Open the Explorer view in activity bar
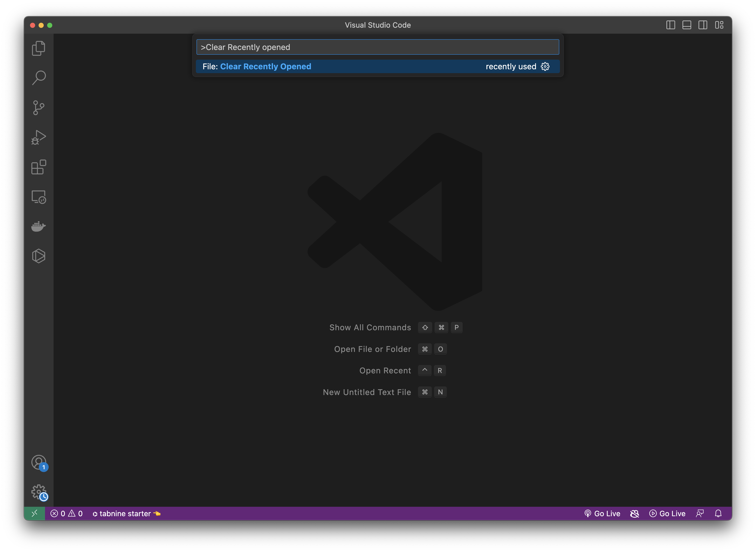 38,48
